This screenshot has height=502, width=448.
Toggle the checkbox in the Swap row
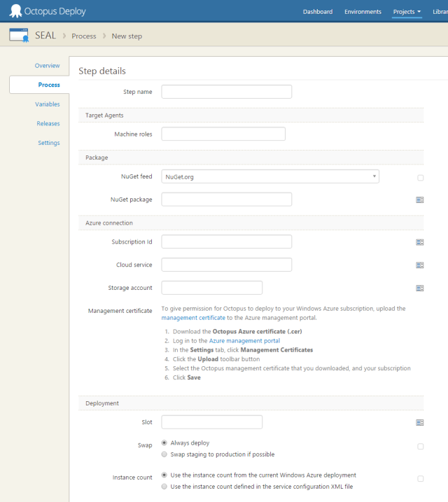(x=421, y=446)
